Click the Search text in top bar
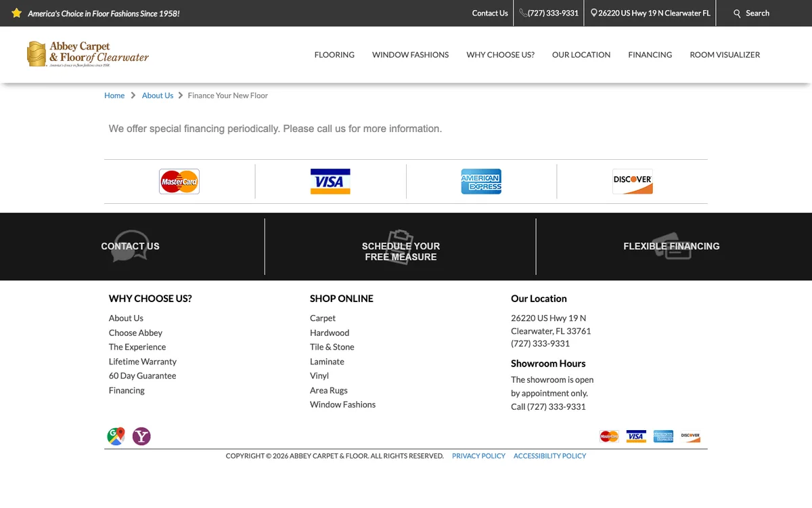The image size is (812, 508). [x=757, y=13]
